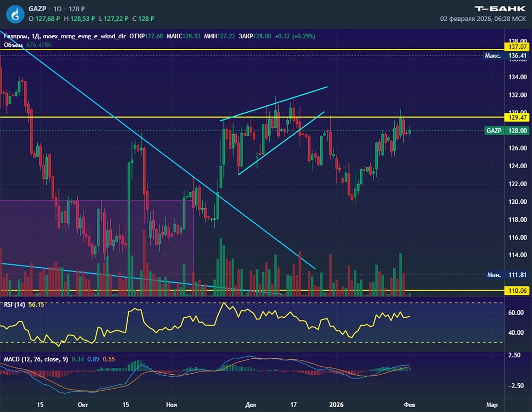The height and width of the screenshot is (412, 532).
Task: Click the Окт label on time axis
Action: 83,405
